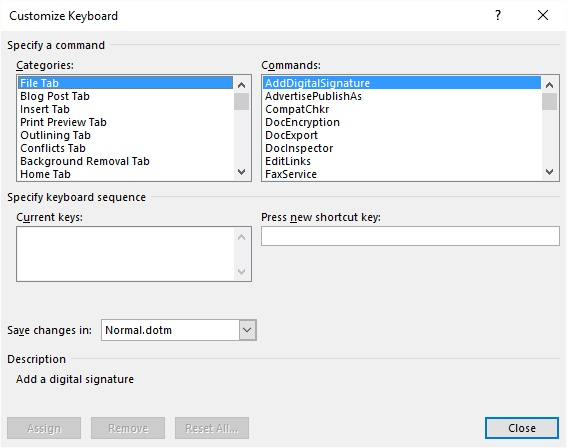Click the Commands list scrollbar thumb
567x448 pixels.
549,102
